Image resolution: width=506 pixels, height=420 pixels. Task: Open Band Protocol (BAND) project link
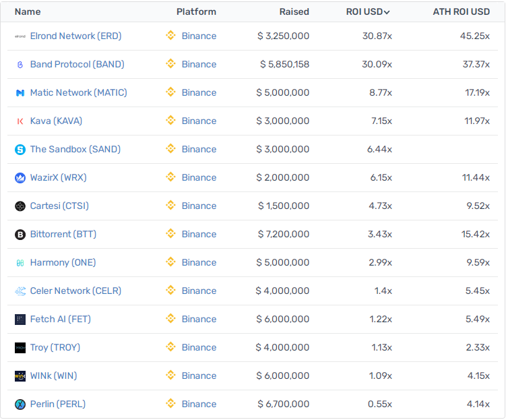(x=77, y=65)
